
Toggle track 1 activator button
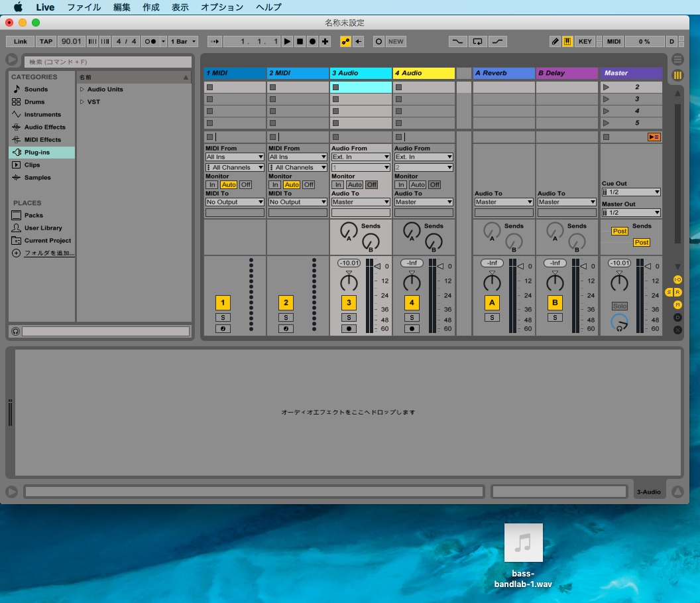pos(223,303)
